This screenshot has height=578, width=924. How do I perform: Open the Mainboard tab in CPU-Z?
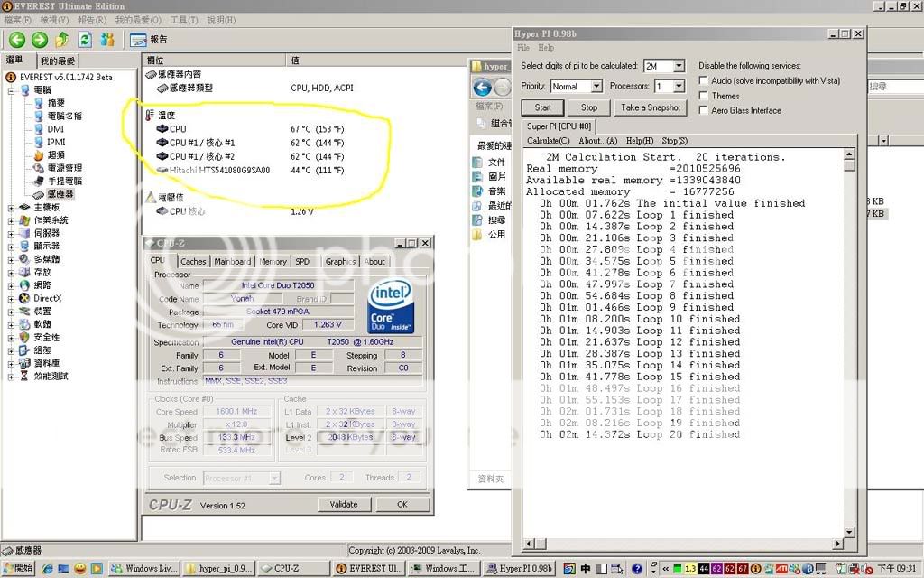pos(233,261)
